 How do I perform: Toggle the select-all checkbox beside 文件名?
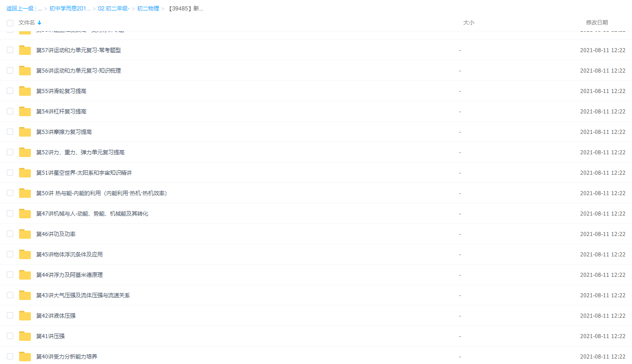[x=10, y=23]
